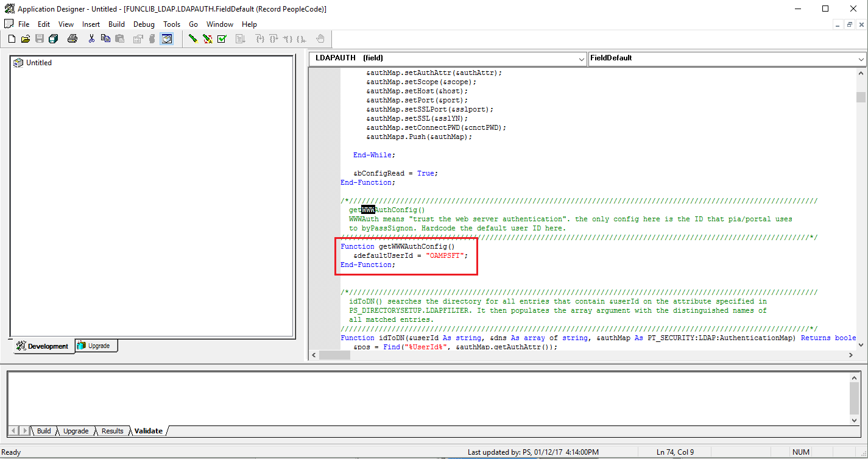Screen dimensions: 868x459
Task: Select the Upgrade output tab
Action: (x=76, y=431)
